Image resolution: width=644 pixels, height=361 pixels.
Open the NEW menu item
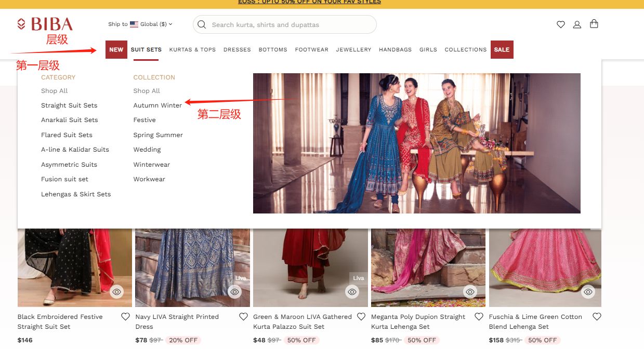pos(116,49)
